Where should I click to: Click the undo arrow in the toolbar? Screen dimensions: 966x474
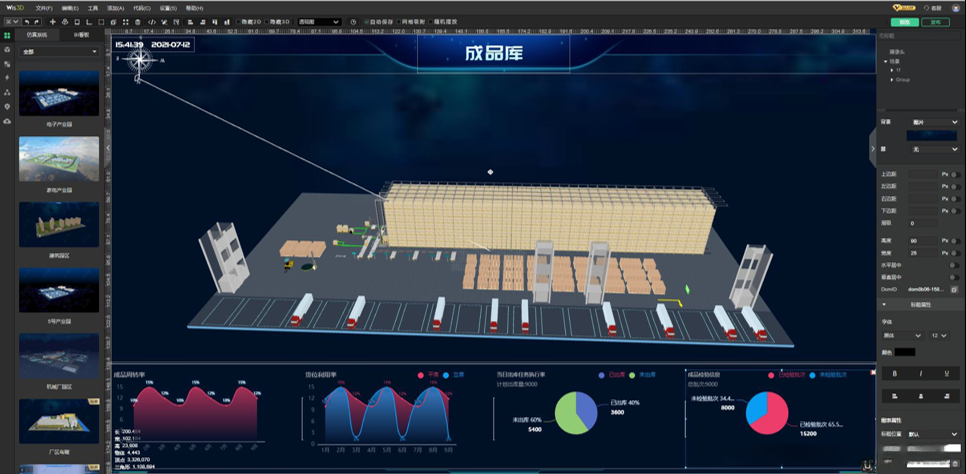point(26,22)
